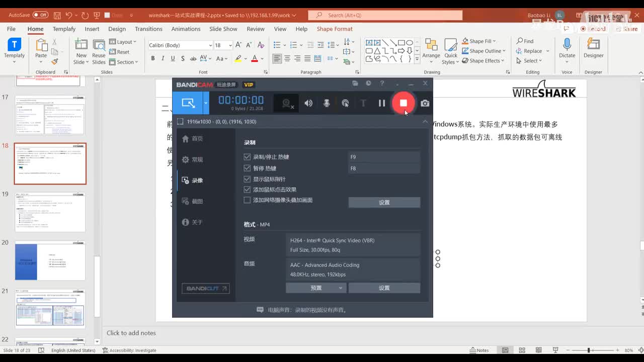Click 设置 button under 录制 section
Viewport: 644px width, 362px height.
click(384, 202)
